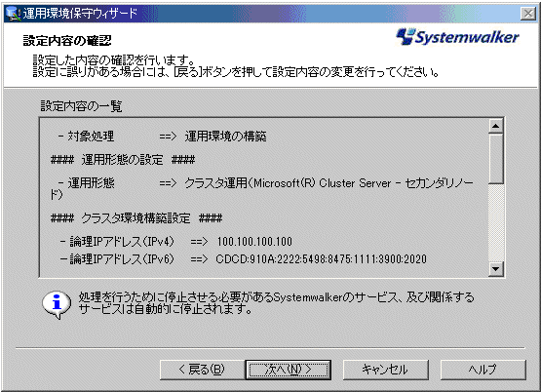Click the 戻る(B) back button
This screenshot has height=392, width=541.
(x=203, y=370)
